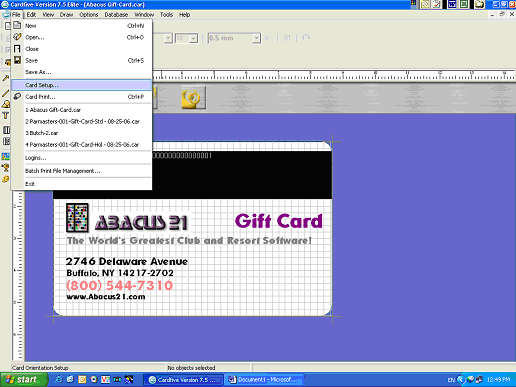Click the floppy disk icon beside Save

coord(17,60)
